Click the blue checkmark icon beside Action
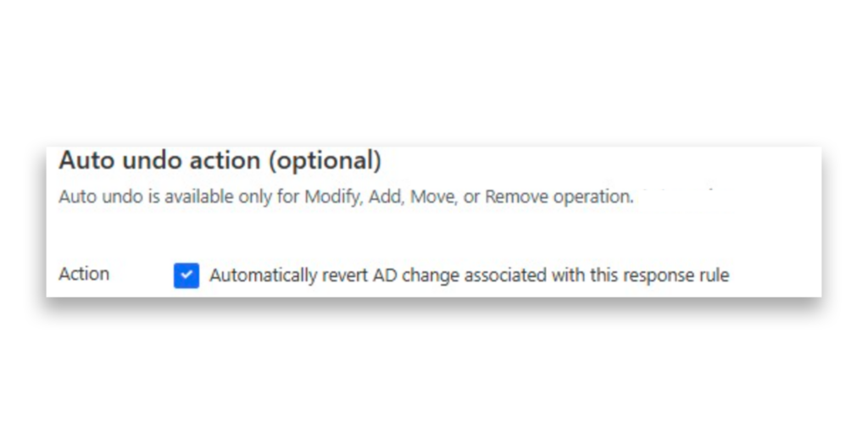The width and height of the screenshot is (868, 444). 186,275
